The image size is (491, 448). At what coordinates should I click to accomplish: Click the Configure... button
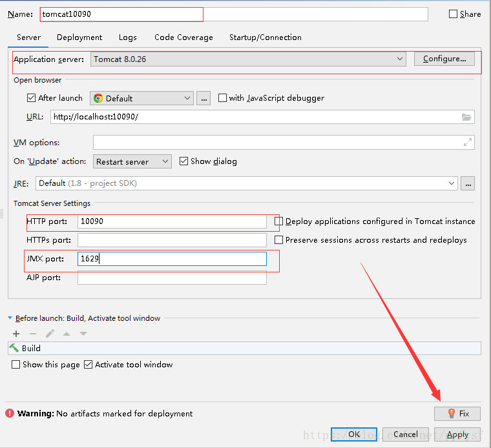(444, 59)
